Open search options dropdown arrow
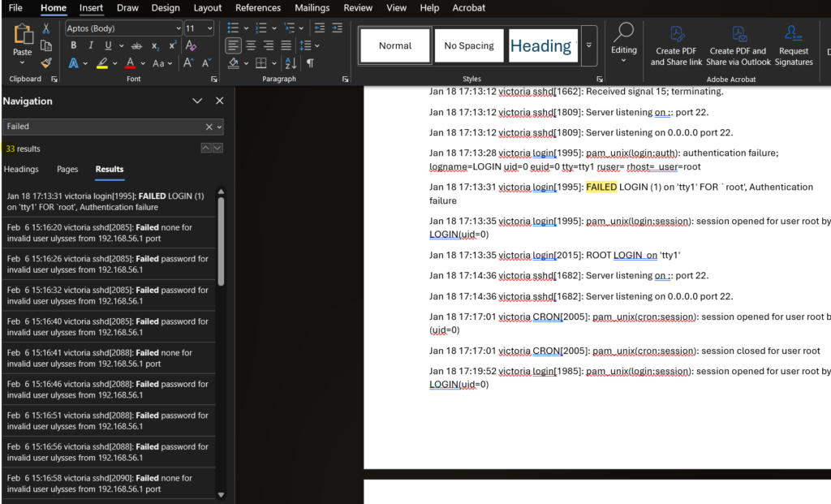Screen dimensions: 831x504 click(x=219, y=127)
